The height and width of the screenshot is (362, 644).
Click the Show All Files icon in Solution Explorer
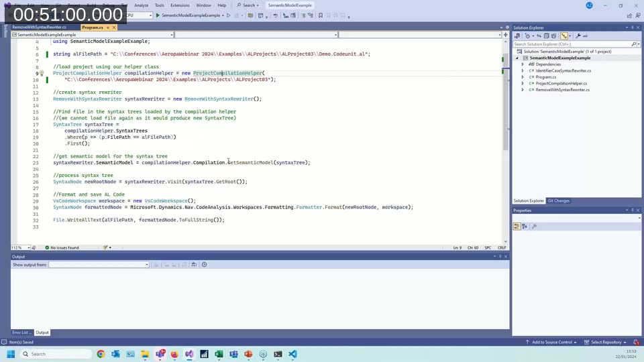553,36
